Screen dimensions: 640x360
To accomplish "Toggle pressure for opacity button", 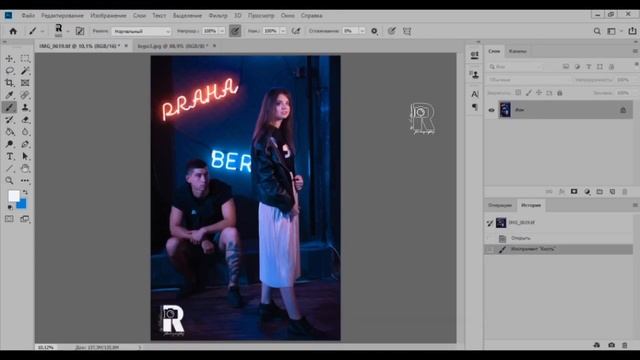I will 235,31.
